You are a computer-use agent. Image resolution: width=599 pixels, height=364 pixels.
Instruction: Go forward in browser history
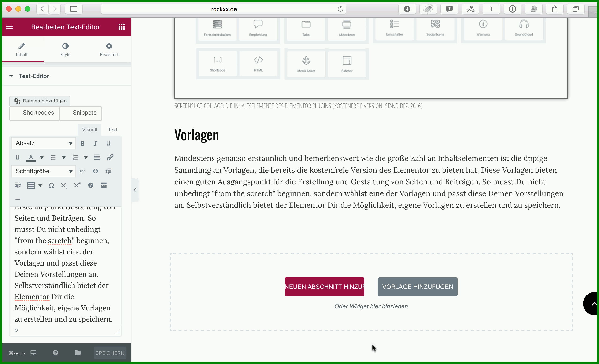[x=55, y=9]
